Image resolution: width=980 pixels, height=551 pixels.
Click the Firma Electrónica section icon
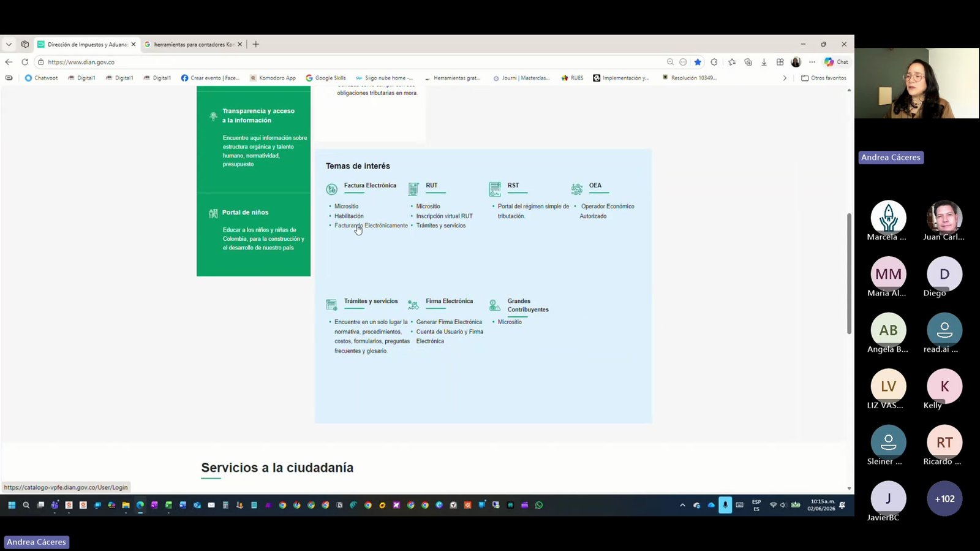(413, 305)
